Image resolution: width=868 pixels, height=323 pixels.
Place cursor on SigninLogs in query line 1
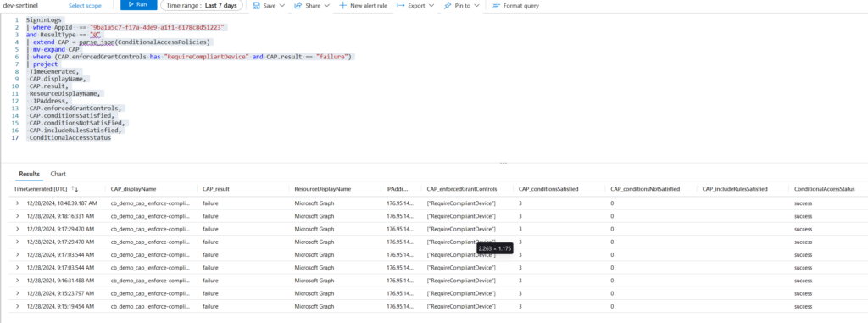tap(44, 20)
